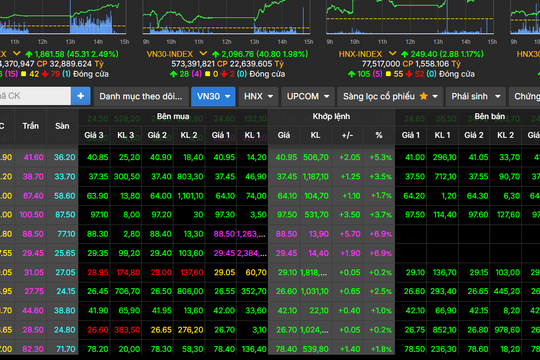
Task: Click the star icon on Sàng lọc cổ phiếu
Action: (424, 96)
